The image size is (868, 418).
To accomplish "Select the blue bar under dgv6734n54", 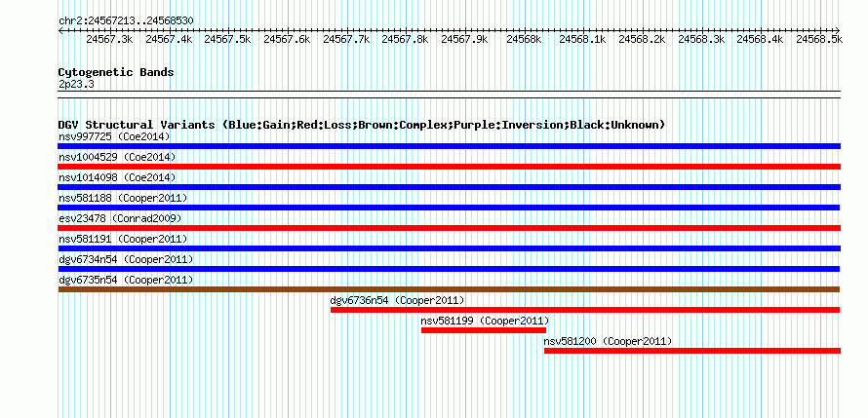I will point(449,269).
